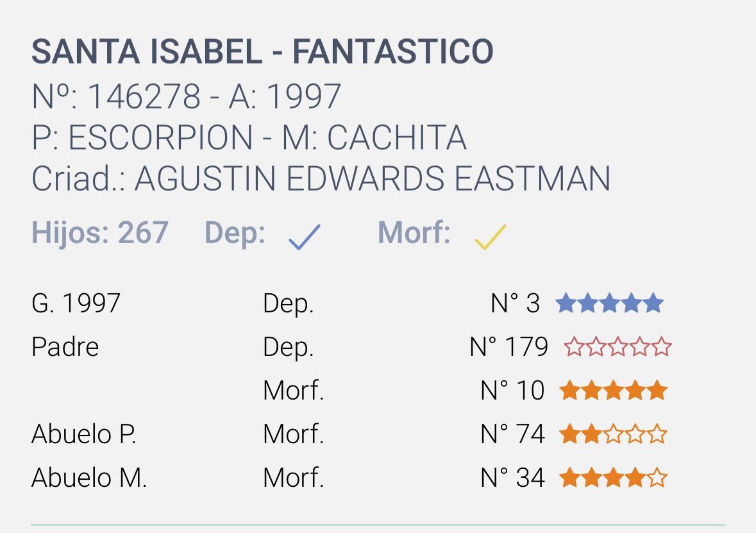Image resolution: width=756 pixels, height=533 pixels.
Task: Click the yellow Morf checkmark icon
Action: (x=491, y=237)
